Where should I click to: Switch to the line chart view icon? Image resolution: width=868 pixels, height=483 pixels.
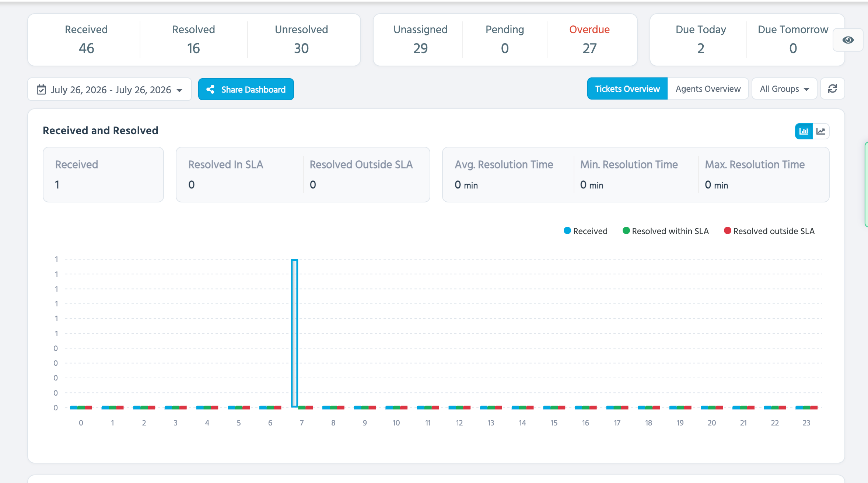(821, 131)
